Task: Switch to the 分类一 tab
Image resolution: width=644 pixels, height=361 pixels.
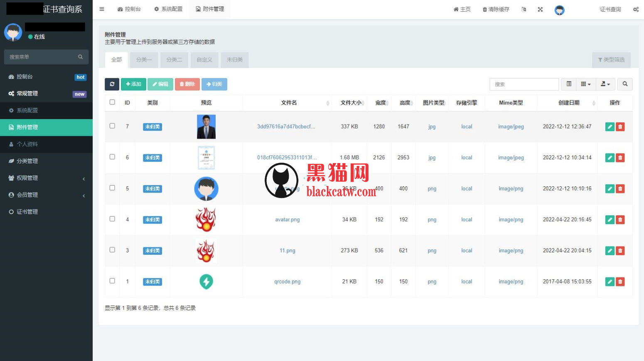Action: (x=144, y=60)
